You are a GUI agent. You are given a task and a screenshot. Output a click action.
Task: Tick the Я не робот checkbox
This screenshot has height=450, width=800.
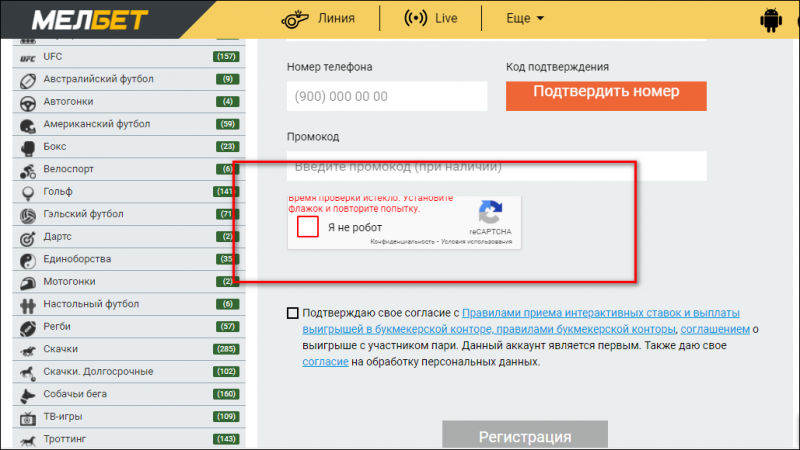tap(308, 227)
